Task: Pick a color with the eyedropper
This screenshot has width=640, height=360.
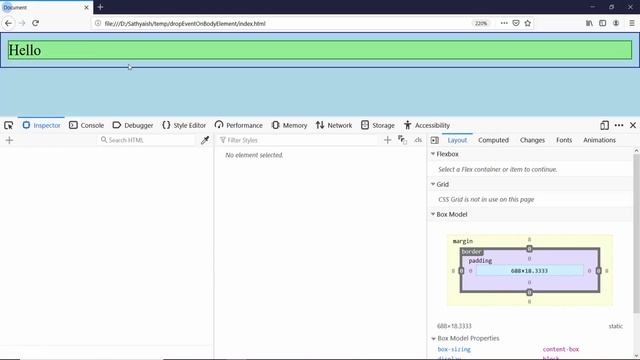Action: click(205, 140)
